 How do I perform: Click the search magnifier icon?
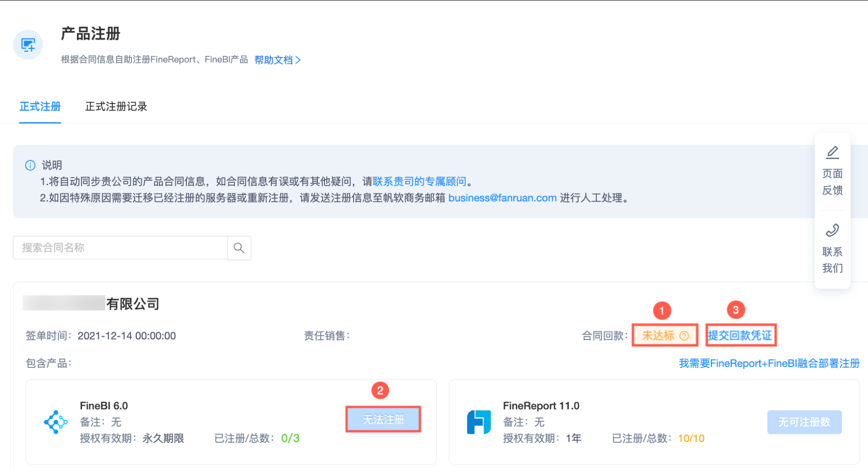click(239, 248)
